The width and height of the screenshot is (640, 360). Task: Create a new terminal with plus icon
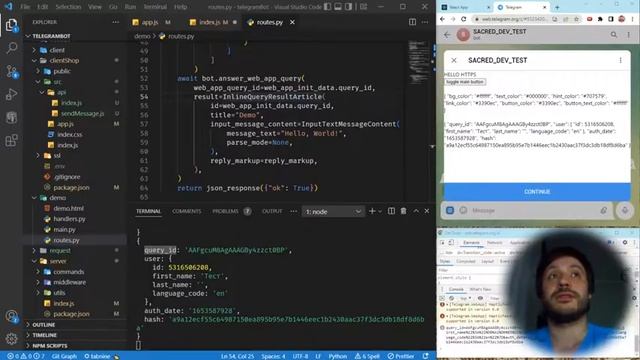tap(372, 211)
